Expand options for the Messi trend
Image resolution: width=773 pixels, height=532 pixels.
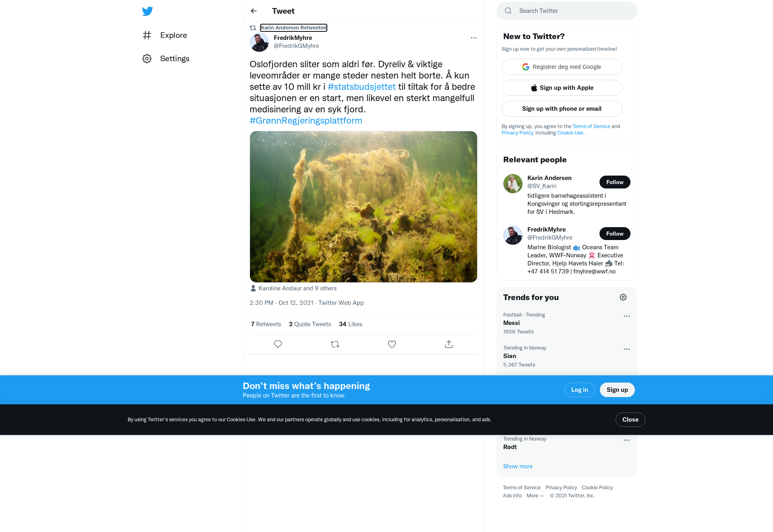click(x=626, y=316)
